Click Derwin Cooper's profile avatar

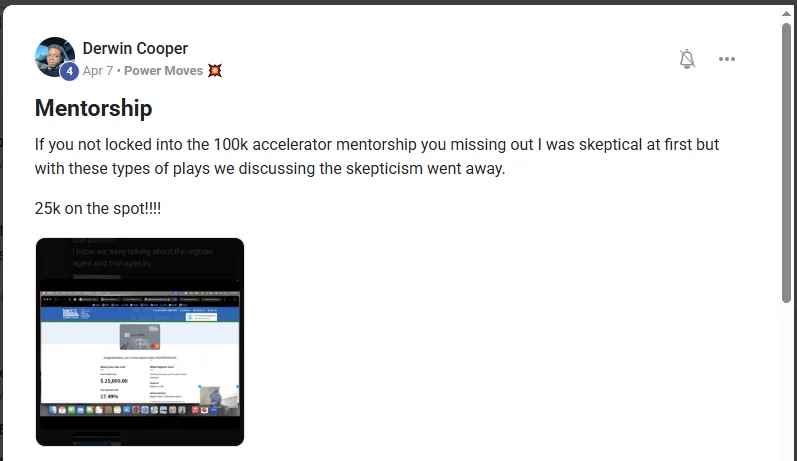[55, 56]
